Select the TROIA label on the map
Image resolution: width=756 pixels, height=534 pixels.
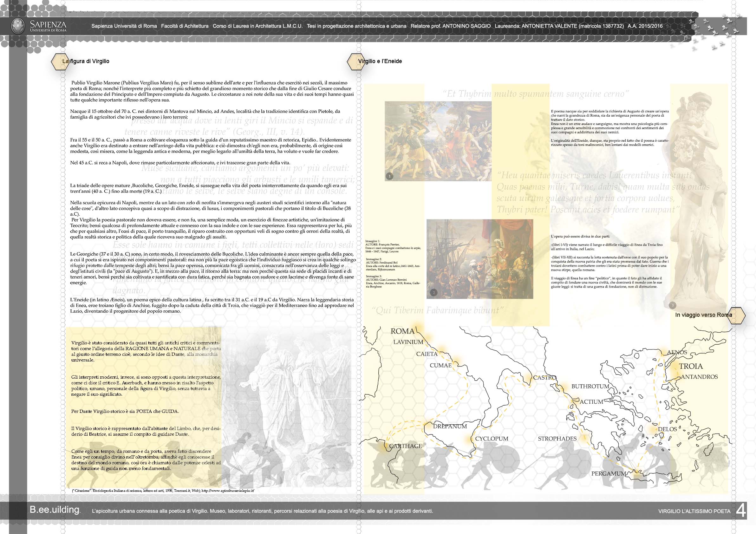(x=690, y=366)
